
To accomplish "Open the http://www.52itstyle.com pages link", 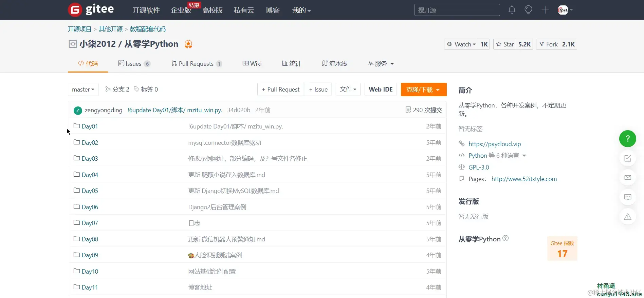I will [x=524, y=179].
